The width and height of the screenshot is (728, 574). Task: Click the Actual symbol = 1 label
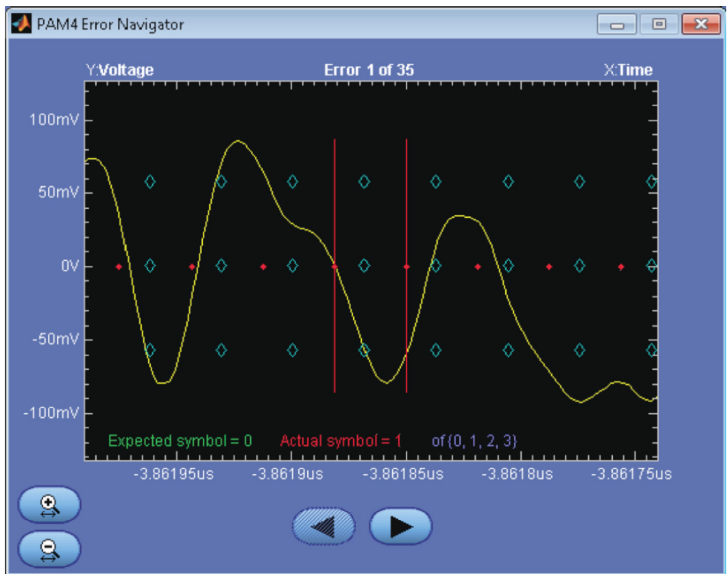pyautogui.click(x=343, y=435)
